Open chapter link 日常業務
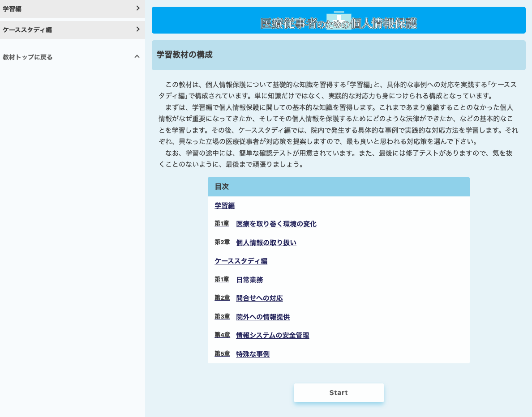 point(249,280)
